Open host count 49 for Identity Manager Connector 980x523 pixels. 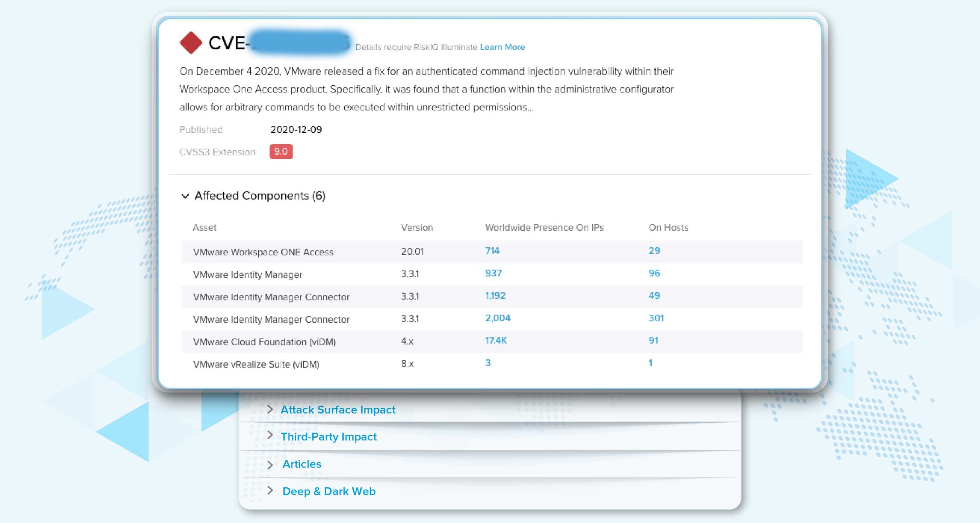(654, 296)
